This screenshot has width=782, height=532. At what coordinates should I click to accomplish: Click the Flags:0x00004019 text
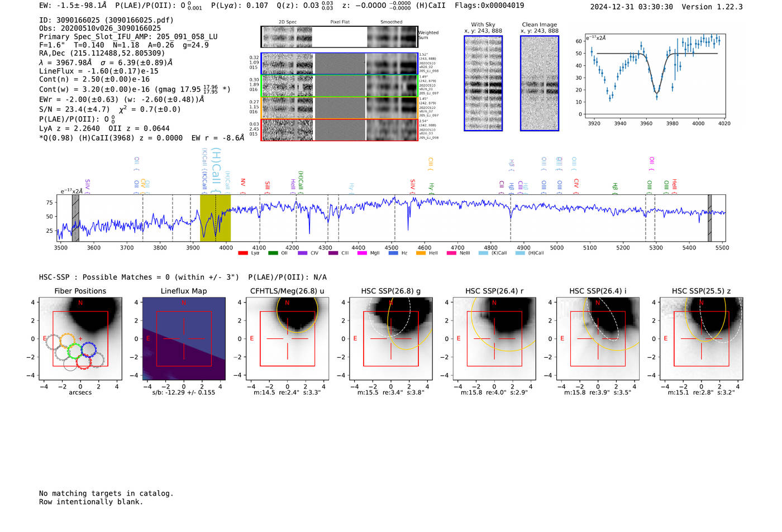click(489, 6)
